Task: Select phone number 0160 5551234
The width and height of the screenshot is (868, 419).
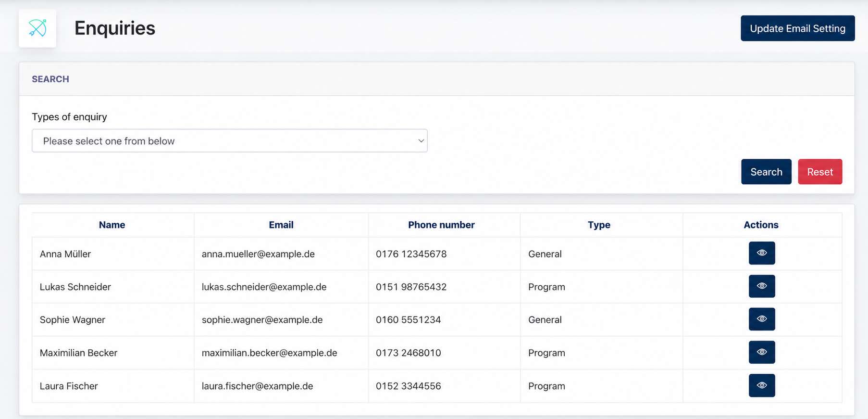Action: point(408,320)
